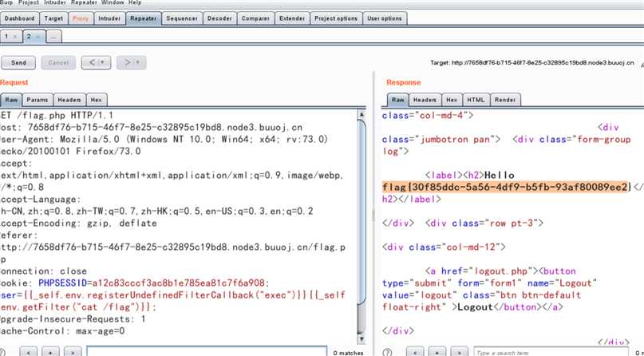This screenshot has width=644, height=356.
Task: Click the response search next-match button
Action: pos(459,353)
